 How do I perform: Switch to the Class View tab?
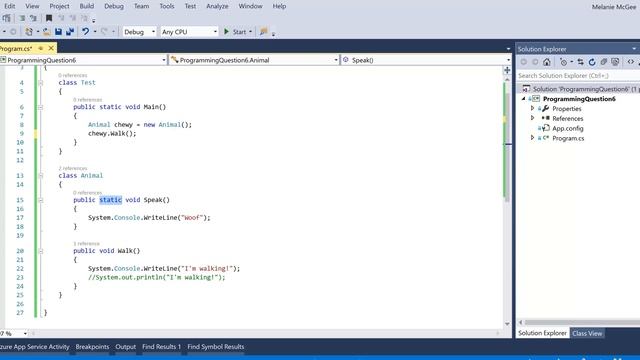click(x=587, y=333)
